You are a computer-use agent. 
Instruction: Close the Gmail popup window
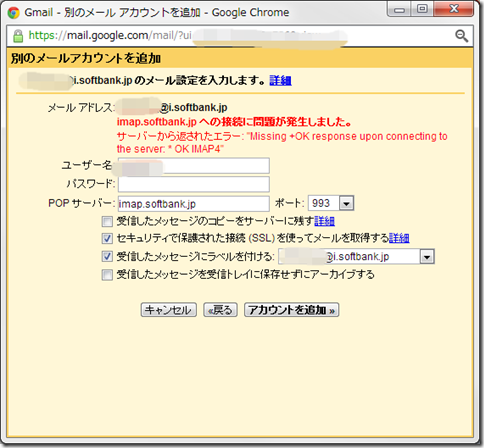pos(454,9)
